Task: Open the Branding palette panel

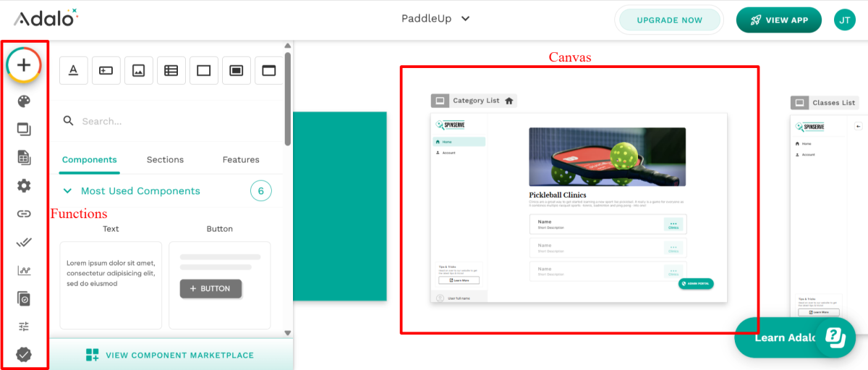Action: (24, 101)
